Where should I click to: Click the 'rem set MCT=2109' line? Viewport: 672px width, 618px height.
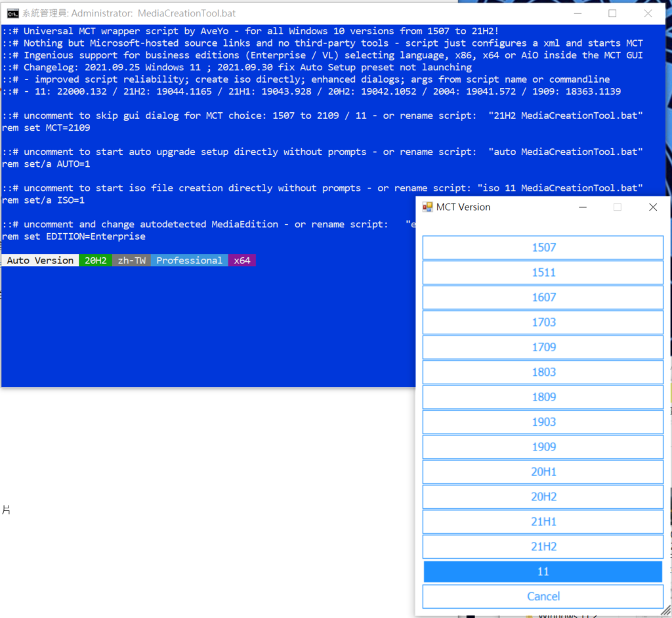click(x=47, y=128)
